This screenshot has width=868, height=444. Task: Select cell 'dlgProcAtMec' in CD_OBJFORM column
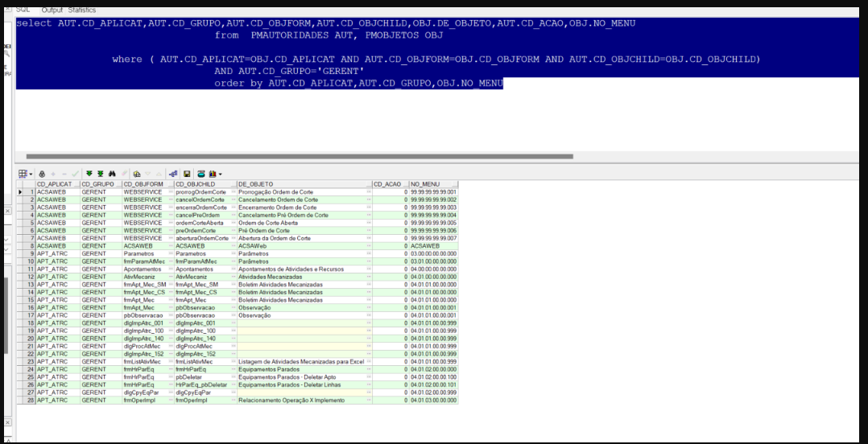[x=148, y=346]
